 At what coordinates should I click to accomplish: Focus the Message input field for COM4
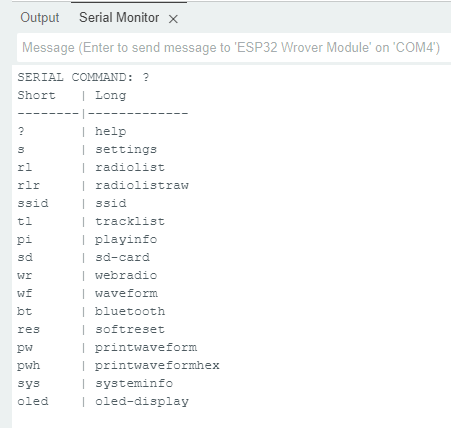(233, 48)
